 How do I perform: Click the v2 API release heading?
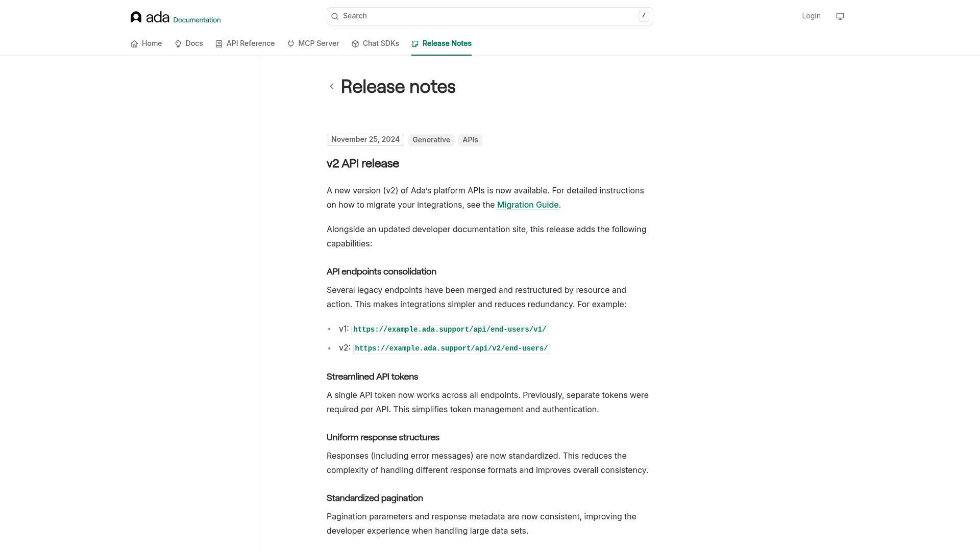363,164
